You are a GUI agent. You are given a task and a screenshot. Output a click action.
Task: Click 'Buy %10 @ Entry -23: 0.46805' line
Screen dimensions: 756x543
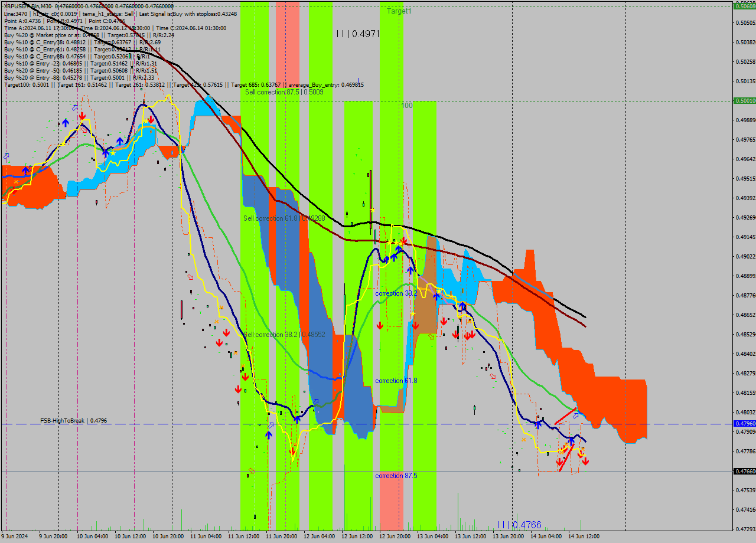pos(80,63)
